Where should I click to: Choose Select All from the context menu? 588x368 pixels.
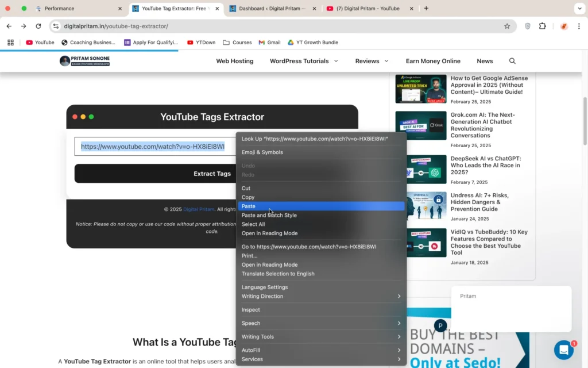point(321,224)
